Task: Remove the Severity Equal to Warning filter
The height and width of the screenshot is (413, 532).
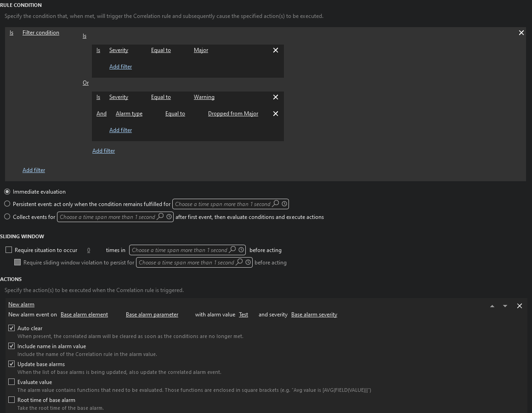Action: (x=276, y=97)
